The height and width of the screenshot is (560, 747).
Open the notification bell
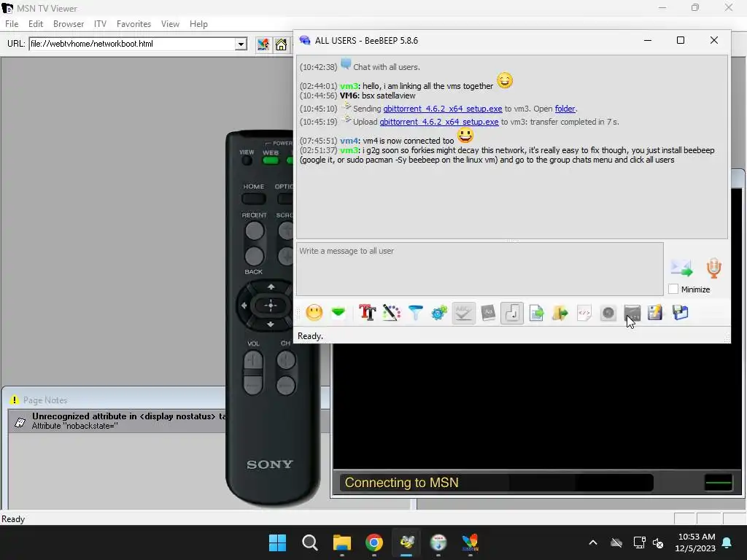click(x=727, y=542)
